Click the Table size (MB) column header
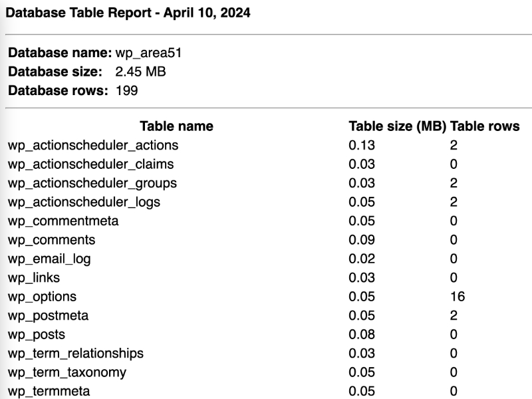532x399 pixels. (397, 126)
